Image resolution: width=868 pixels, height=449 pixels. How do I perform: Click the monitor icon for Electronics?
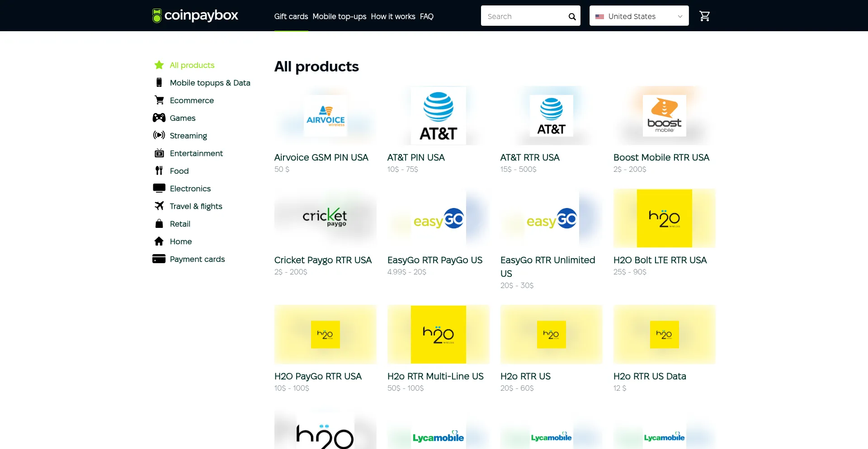[x=159, y=188]
